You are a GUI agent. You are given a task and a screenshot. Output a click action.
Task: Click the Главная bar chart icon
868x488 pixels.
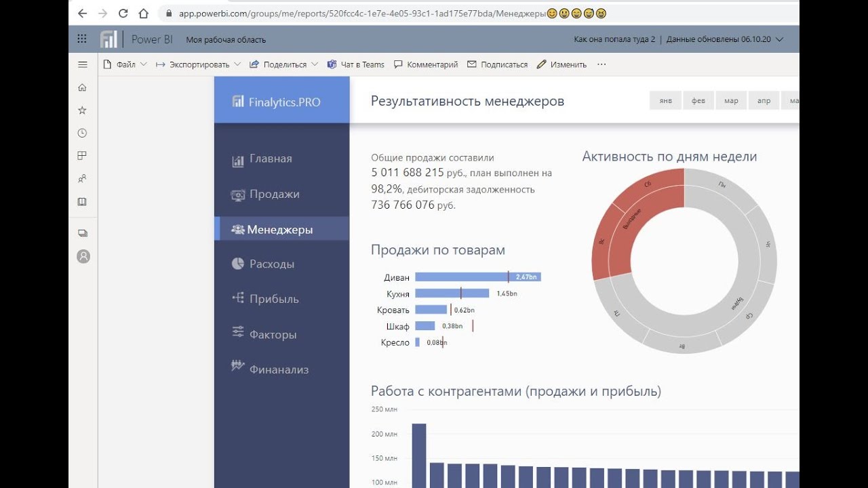[x=238, y=161]
